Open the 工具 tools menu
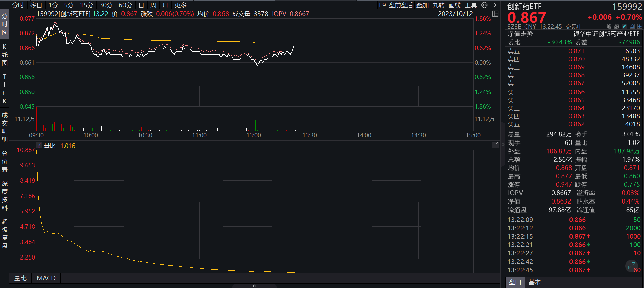644x288 pixels. click(471, 5)
